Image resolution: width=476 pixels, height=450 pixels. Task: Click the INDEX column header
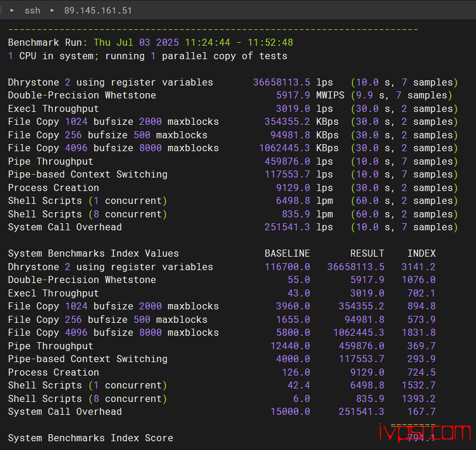pyautogui.click(x=422, y=254)
